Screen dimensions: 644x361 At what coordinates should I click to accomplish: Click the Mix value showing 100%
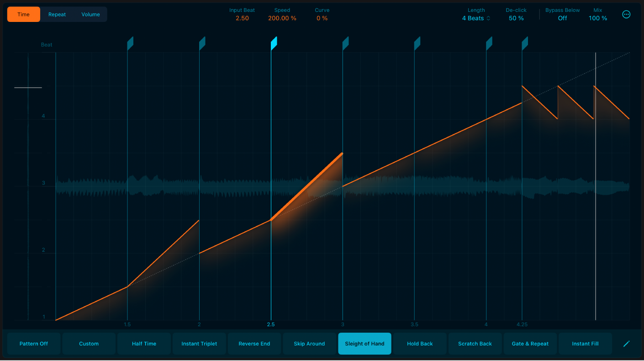pyautogui.click(x=598, y=18)
